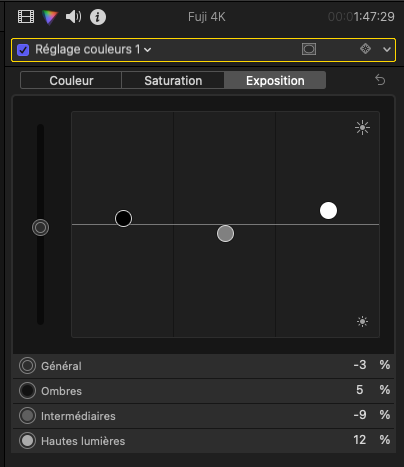Select the Hautes lumières control circle
The image size is (404, 467).
pyautogui.click(x=27, y=441)
